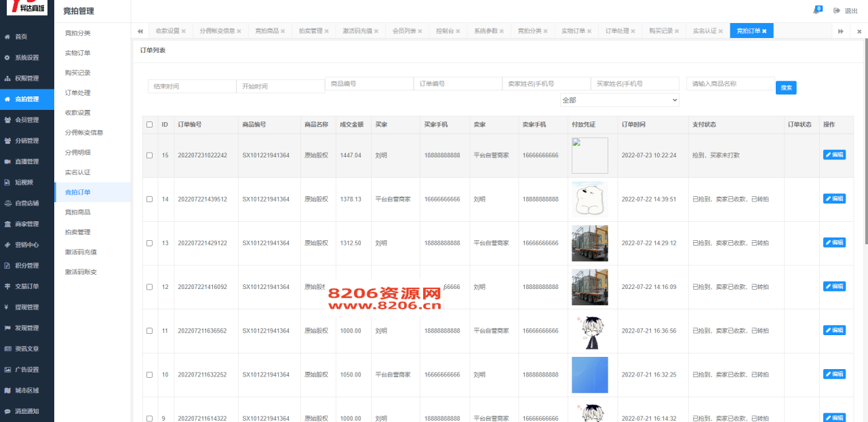Open order 14 via its ID link
Viewport: 868px width, 422px height.
point(166,198)
